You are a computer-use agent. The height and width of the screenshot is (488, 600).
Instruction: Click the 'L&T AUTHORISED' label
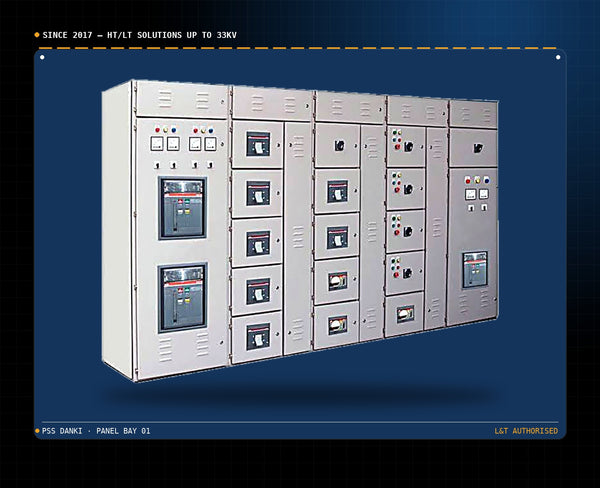[526, 431]
